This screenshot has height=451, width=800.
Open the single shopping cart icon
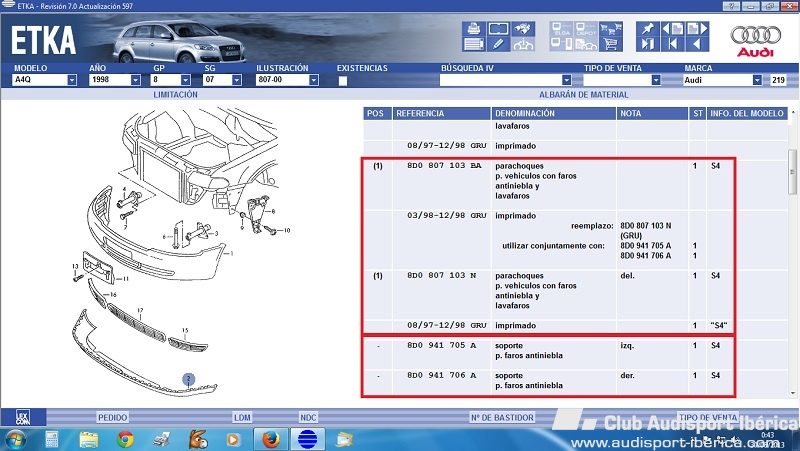[611, 44]
